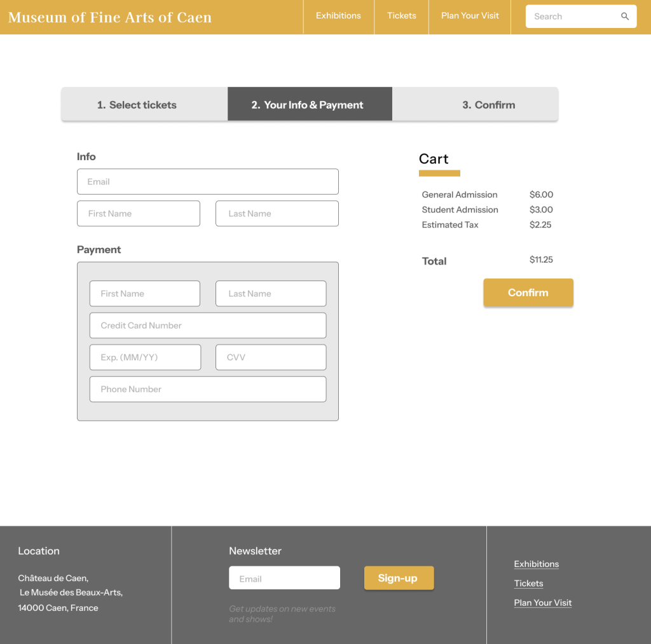
Task: Click the newsletter Email input
Action: [284, 579]
